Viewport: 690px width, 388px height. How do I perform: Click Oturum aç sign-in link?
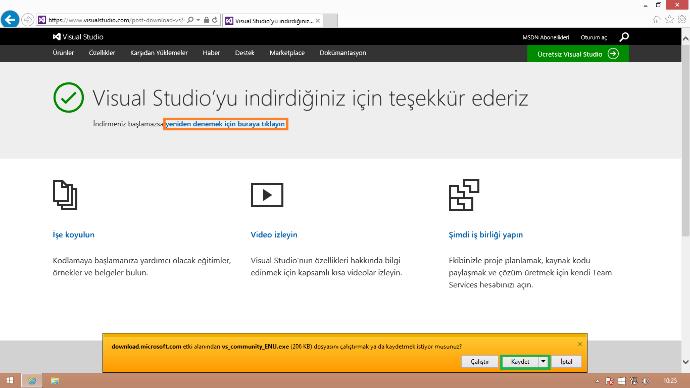tap(594, 37)
